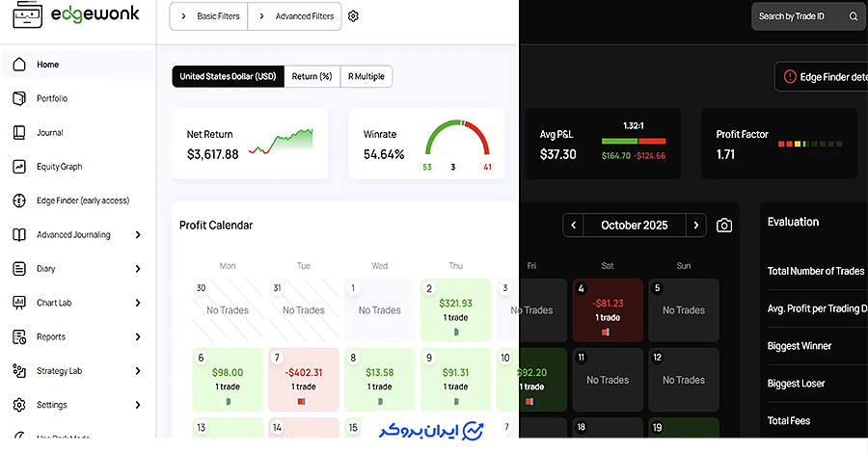Select United States Dollar (USD) tab

(x=228, y=76)
